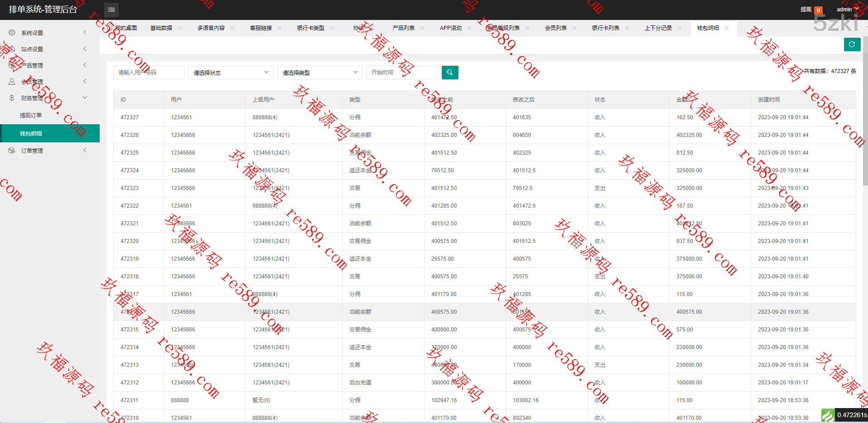Screen dimensions: 868x423
Task: Open 提现订单 in the sidebar
Action: click(x=31, y=116)
